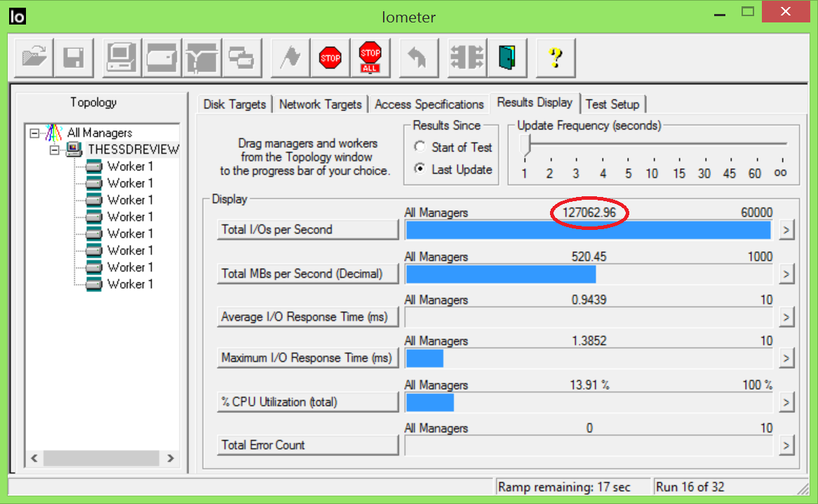Open the question mark About icon
Viewport: 818px width, 504px height.
(x=556, y=57)
